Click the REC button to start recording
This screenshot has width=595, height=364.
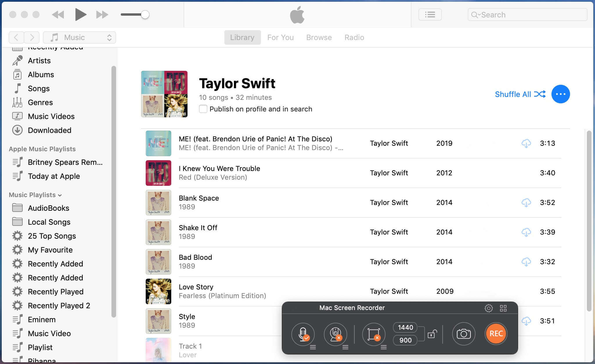click(x=495, y=334)
